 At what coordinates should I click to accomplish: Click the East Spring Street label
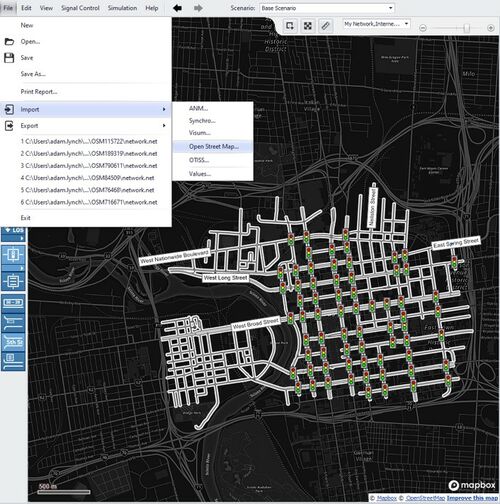[x=456, y=243]
